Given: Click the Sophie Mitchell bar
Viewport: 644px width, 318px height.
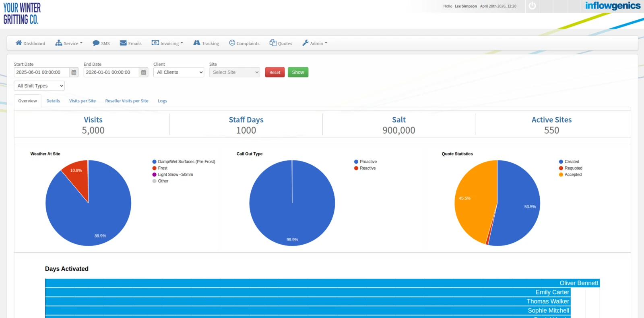Looking at the screenshot, I should point(308,311).
